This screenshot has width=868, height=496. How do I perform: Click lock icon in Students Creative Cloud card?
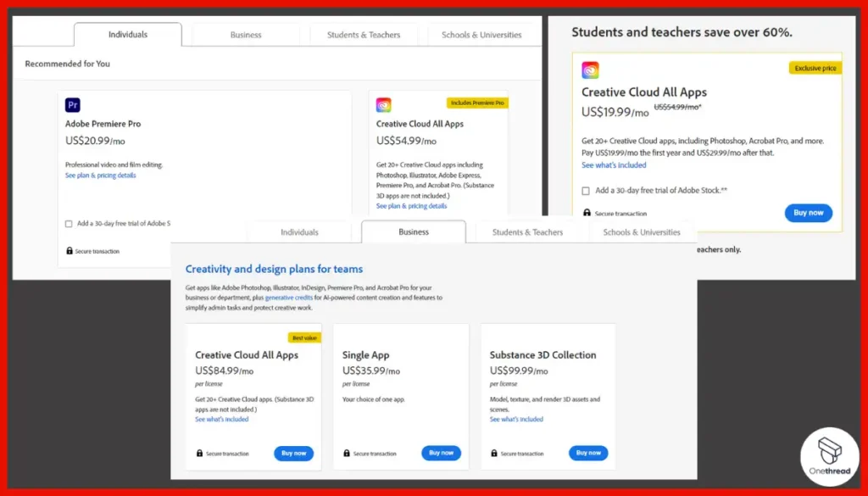[587, 213]
